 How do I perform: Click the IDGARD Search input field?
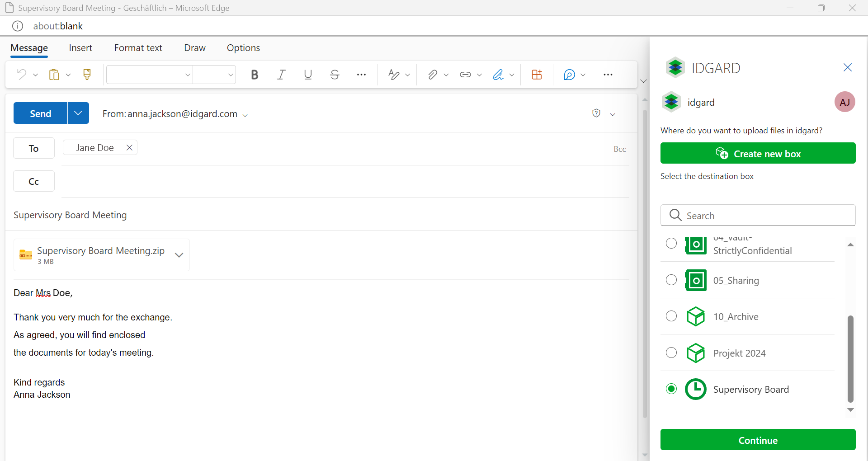[x=758, y=215]
